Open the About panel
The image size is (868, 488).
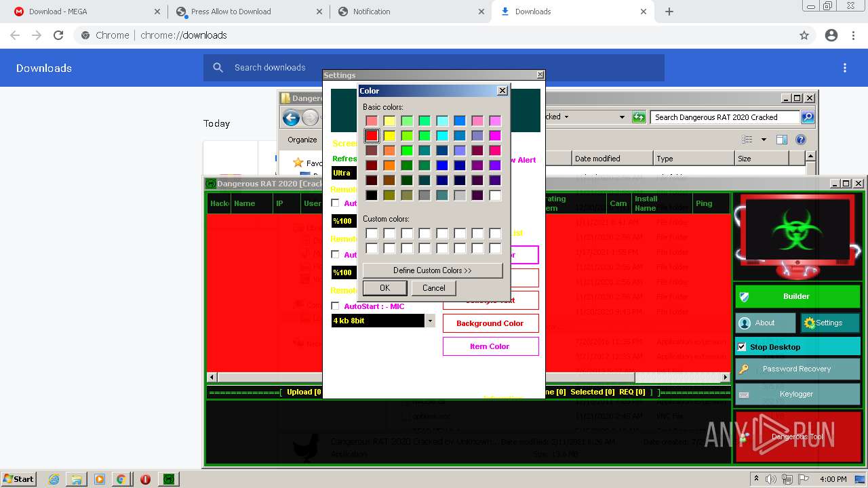(x=766, y=323)
